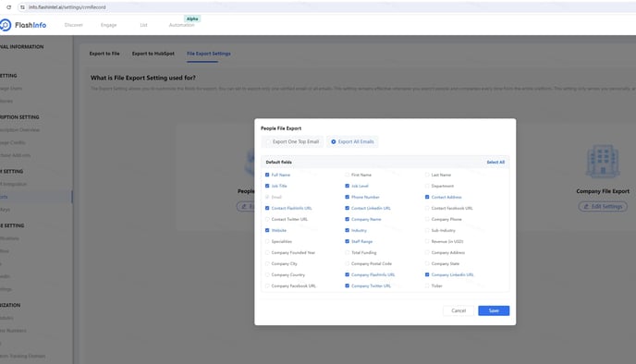Check the Department field
Image resolution: width=636 pixels, height=364 pixels.
(x=427, y=186)
